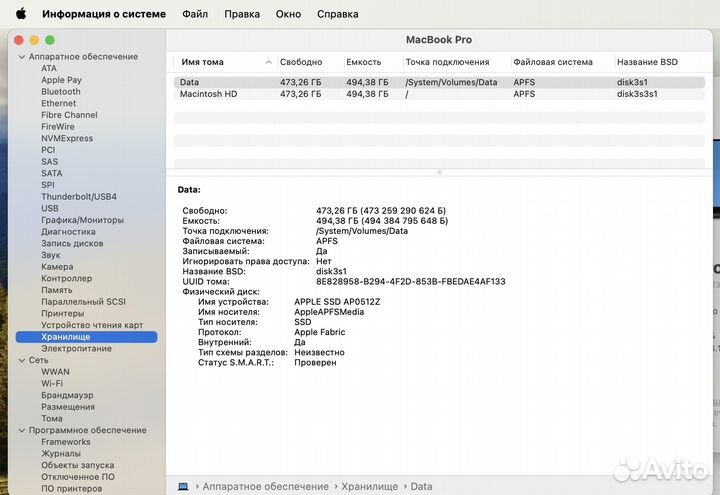
Task: Select SAS in the sidebar
Action: [x=50, y=162]
